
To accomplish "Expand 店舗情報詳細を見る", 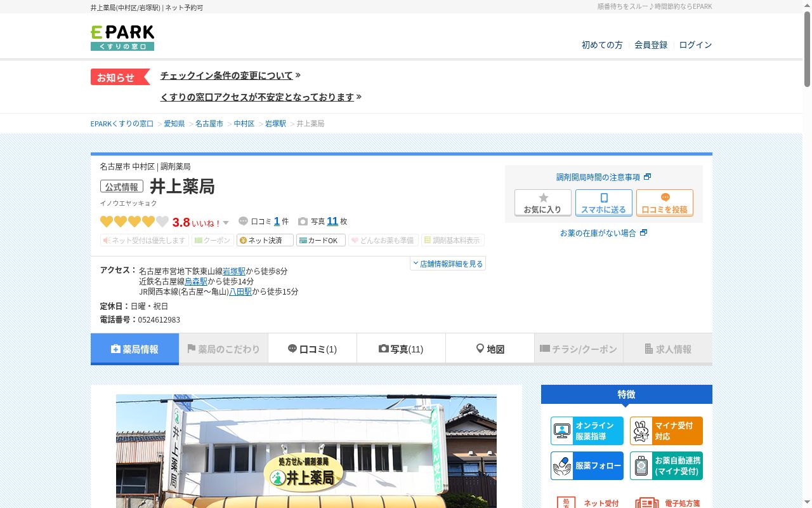I will coord(448,264).
